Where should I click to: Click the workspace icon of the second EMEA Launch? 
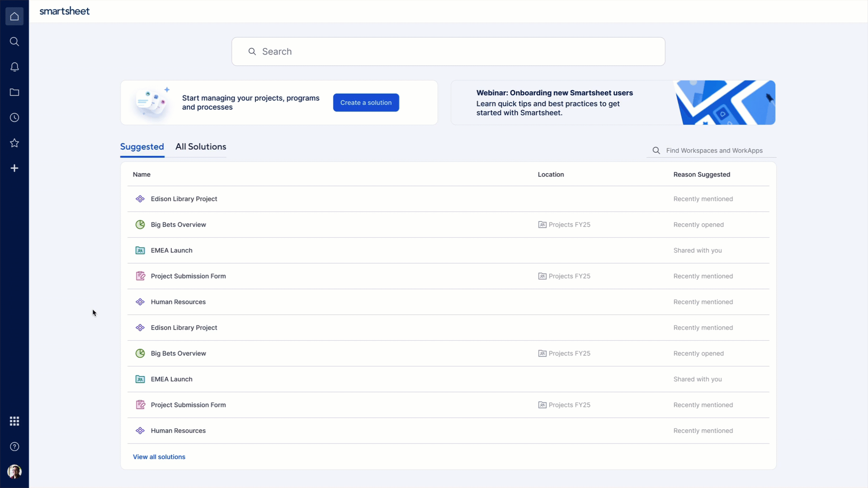pyautogui.click(x=140, y=379)
